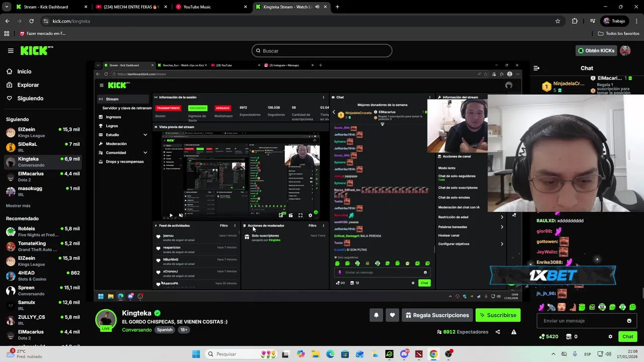Open the Conversando category link
Screen dimensions: 644x362
137,330
